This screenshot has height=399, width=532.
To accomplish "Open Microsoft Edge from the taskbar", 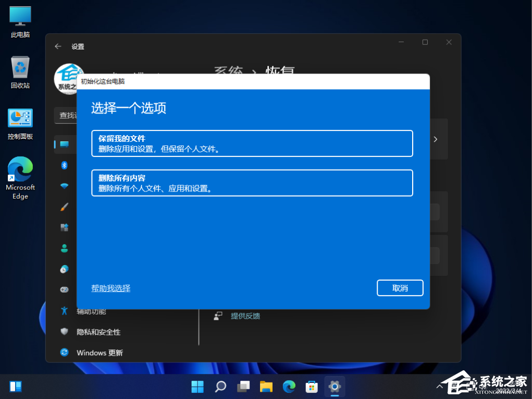I will click(x=289, y=386).
